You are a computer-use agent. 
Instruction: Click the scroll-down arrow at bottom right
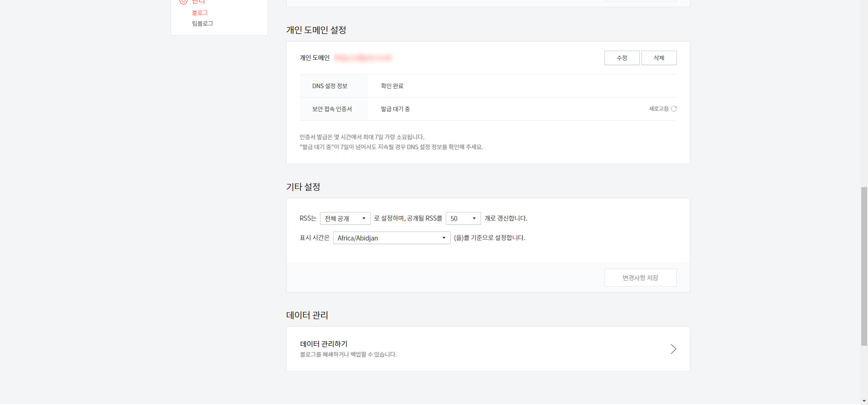864,400
